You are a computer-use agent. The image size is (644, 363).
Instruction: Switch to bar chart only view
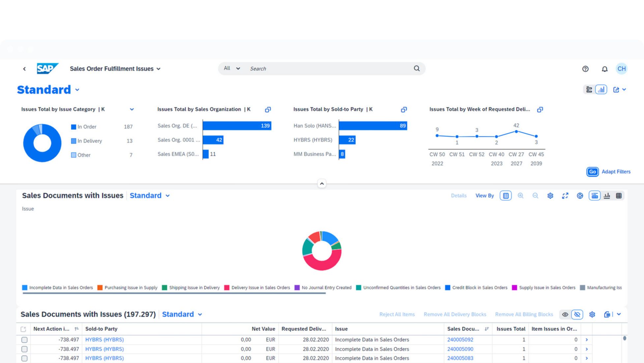pyautogui.click(x=607, y=196)
